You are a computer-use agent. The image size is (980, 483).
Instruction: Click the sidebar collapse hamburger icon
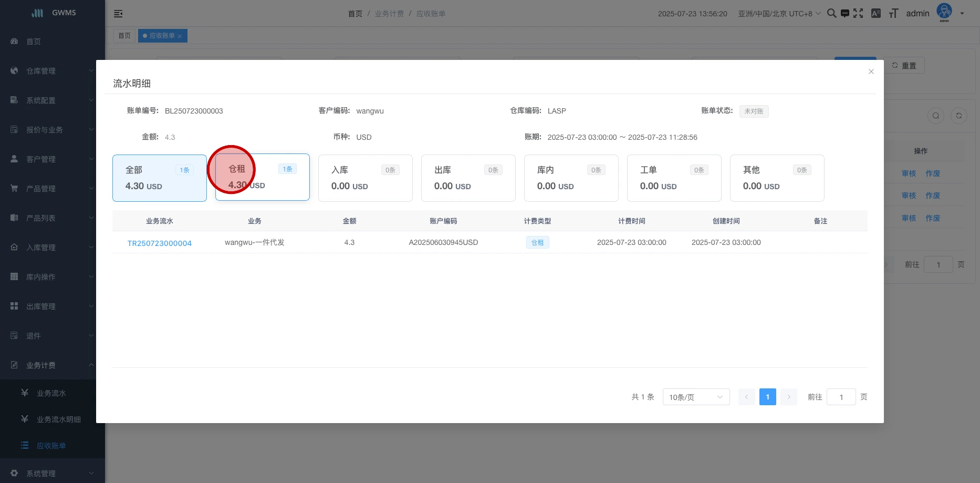[118, 14]
